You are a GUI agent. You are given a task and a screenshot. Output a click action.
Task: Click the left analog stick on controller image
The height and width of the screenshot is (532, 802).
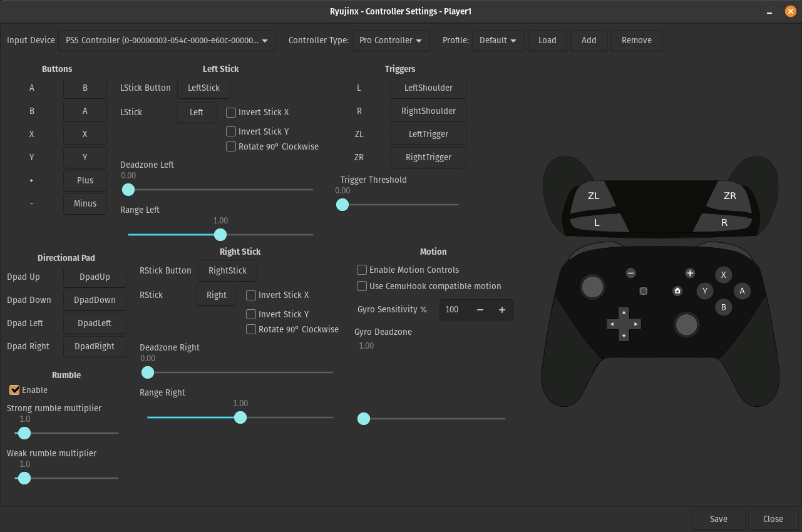click(592, 287)
